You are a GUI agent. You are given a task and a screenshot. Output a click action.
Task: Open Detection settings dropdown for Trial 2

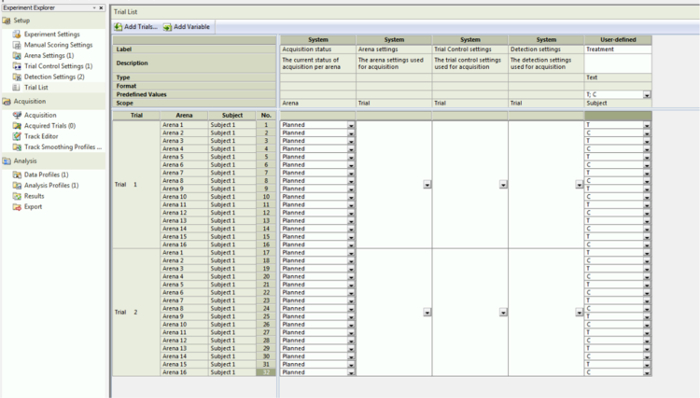pos(579,312)
